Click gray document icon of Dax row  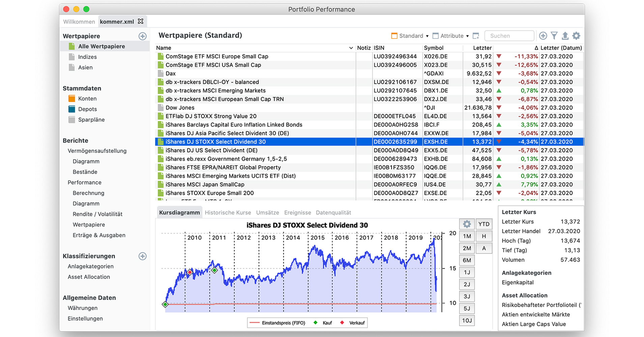pos(161,73)
